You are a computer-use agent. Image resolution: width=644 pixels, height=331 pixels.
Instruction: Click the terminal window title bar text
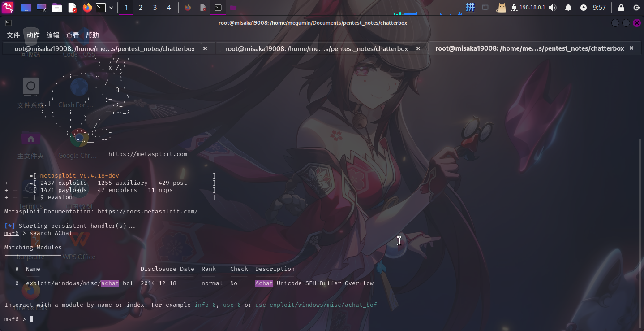[x=312, y=23]
